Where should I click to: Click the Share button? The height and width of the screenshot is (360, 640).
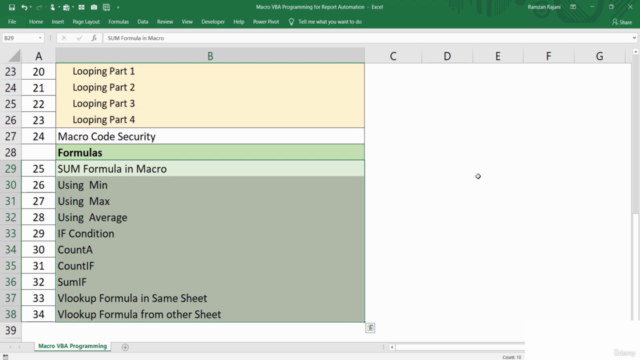pyautogui.click(x=622, y=22)
